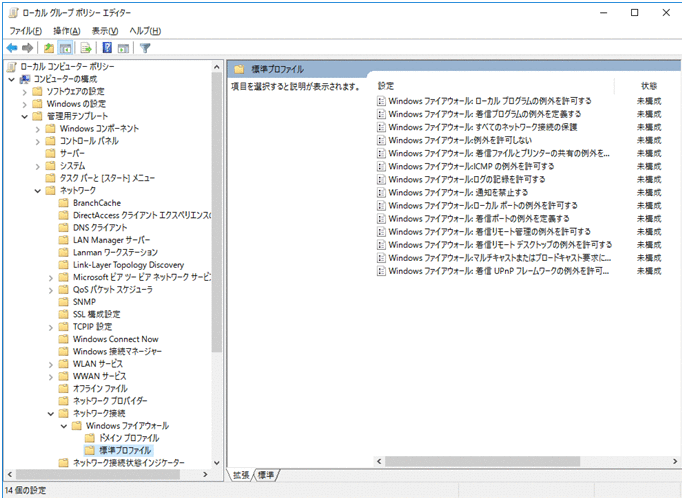Select ログの記録を許可する setting
The height and width of the screenshot is (503, 685).
(467, 180)
